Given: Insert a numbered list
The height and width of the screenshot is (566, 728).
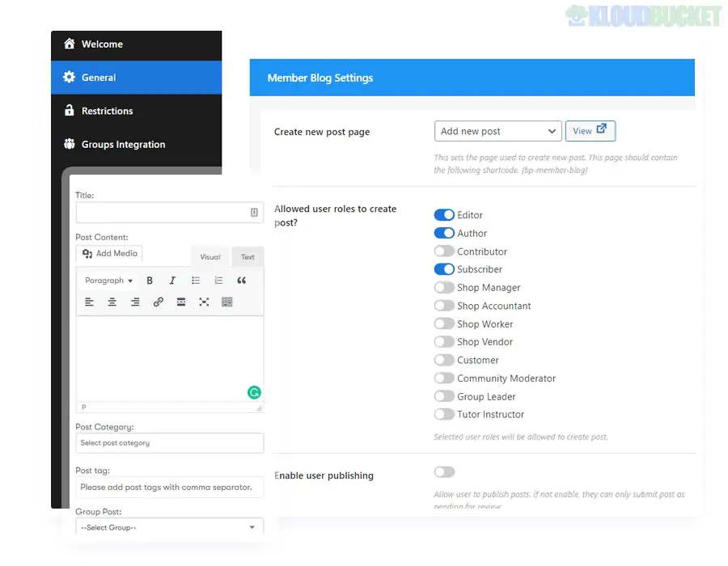Looking at the screenshot, I should [217, 280].
